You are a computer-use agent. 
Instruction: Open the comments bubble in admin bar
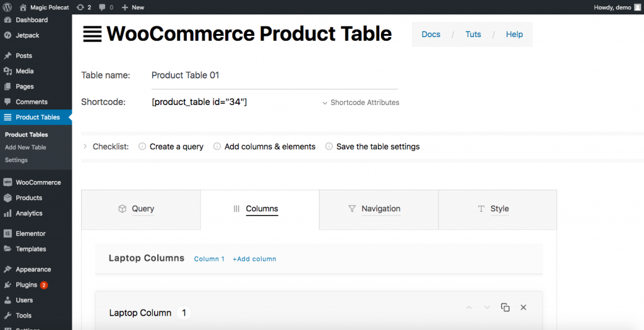[106, 7]
